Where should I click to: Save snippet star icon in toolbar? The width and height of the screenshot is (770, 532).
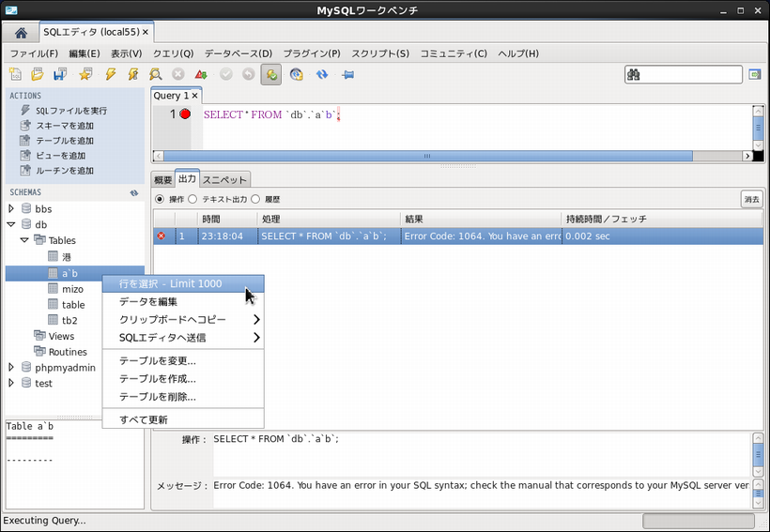(86, 75)
